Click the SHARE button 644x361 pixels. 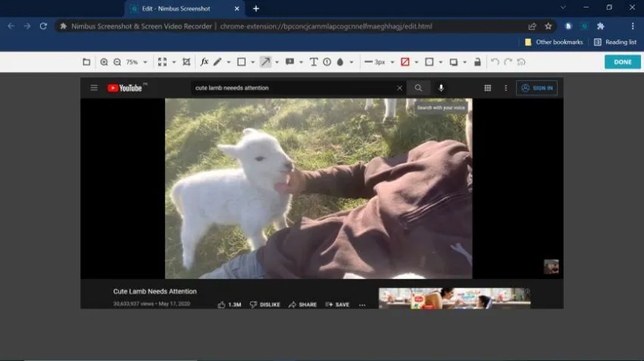(x=303, y=305)
